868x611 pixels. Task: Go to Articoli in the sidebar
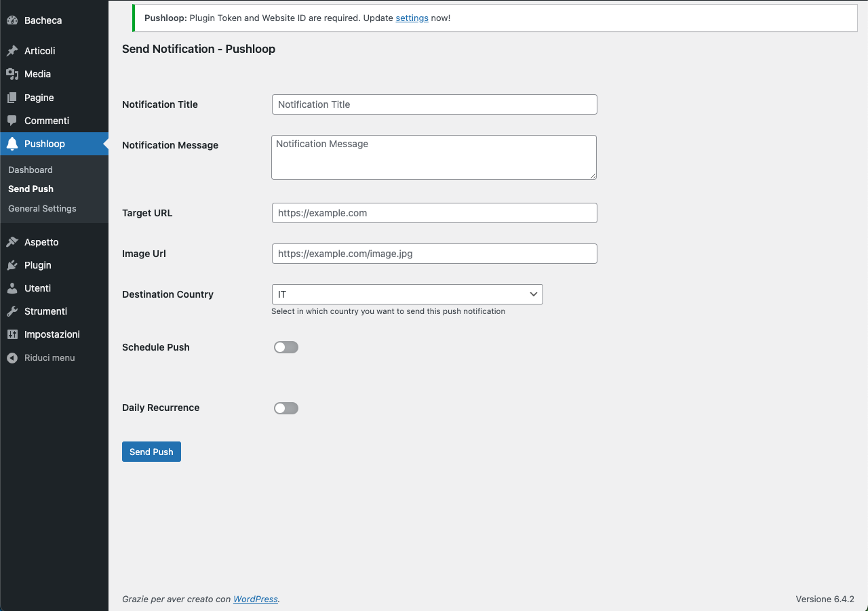54,51
